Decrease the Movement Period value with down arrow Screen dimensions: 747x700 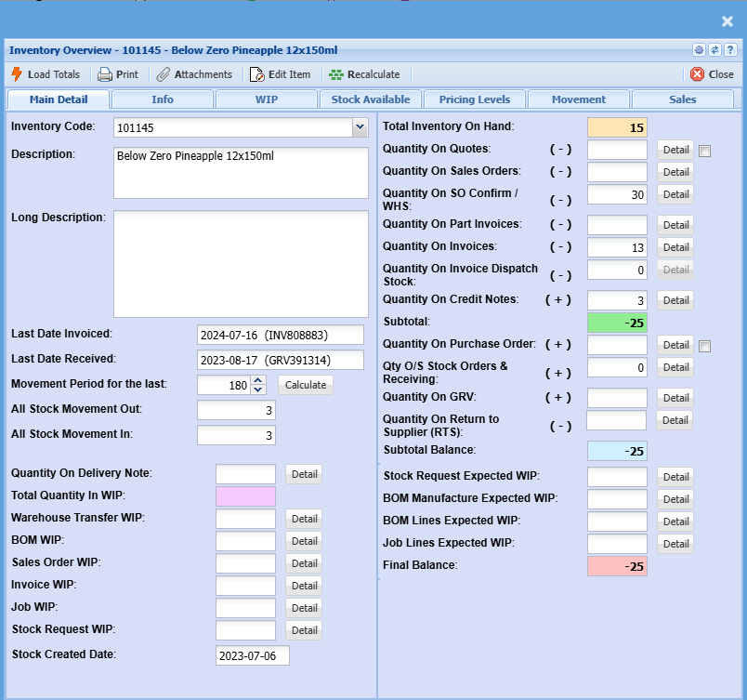click(x=258, y=390)
